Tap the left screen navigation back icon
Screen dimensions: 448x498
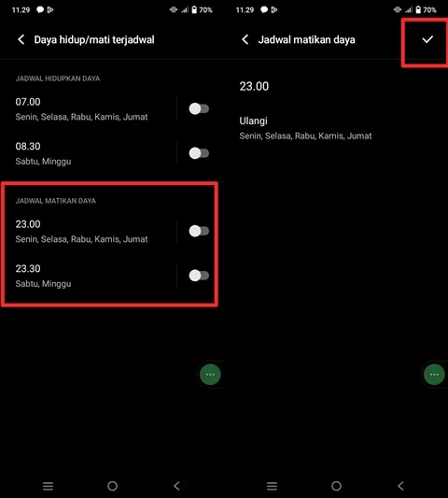coord(176,486)
